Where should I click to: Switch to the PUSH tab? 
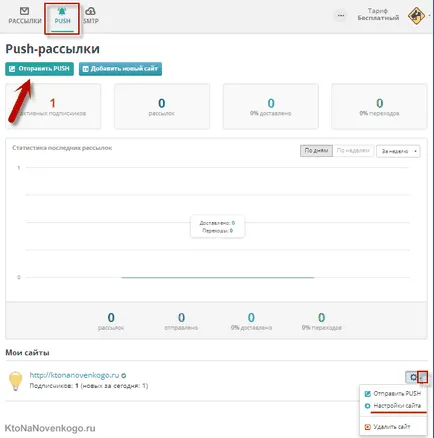[62, 16]
